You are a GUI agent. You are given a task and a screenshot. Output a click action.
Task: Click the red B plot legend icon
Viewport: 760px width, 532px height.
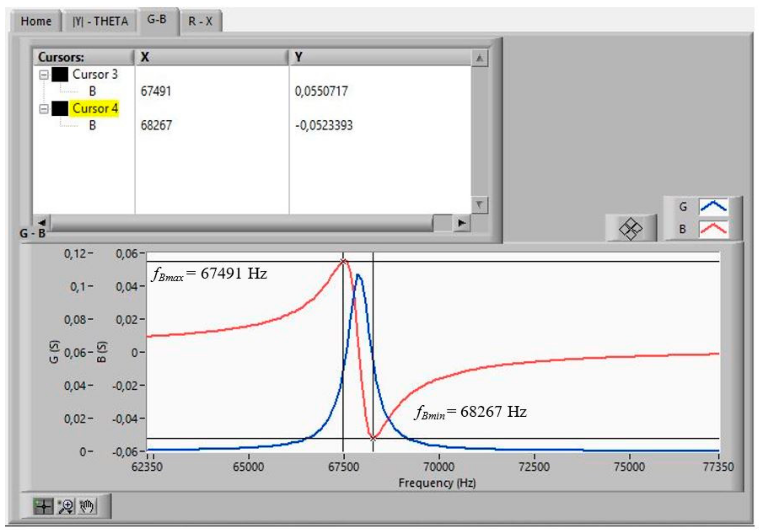pyautogui.click(x=713, y=229)
